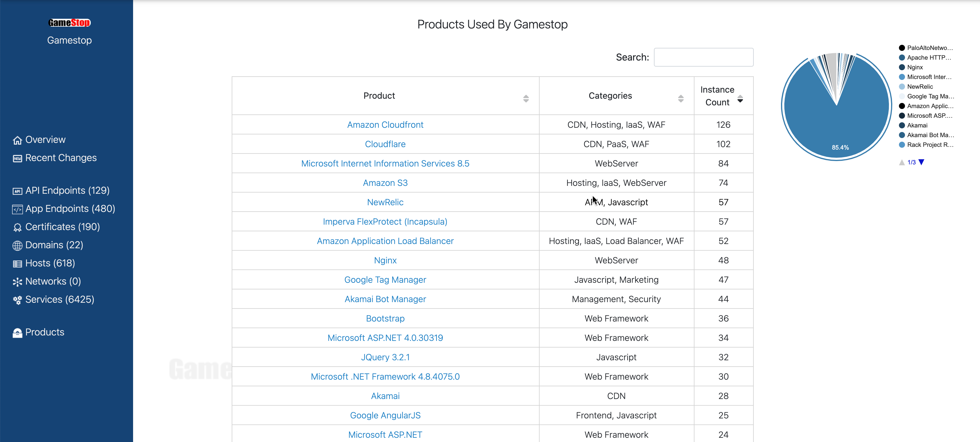Open Amazon Application Load Balancer link

[x=385, y=241]
